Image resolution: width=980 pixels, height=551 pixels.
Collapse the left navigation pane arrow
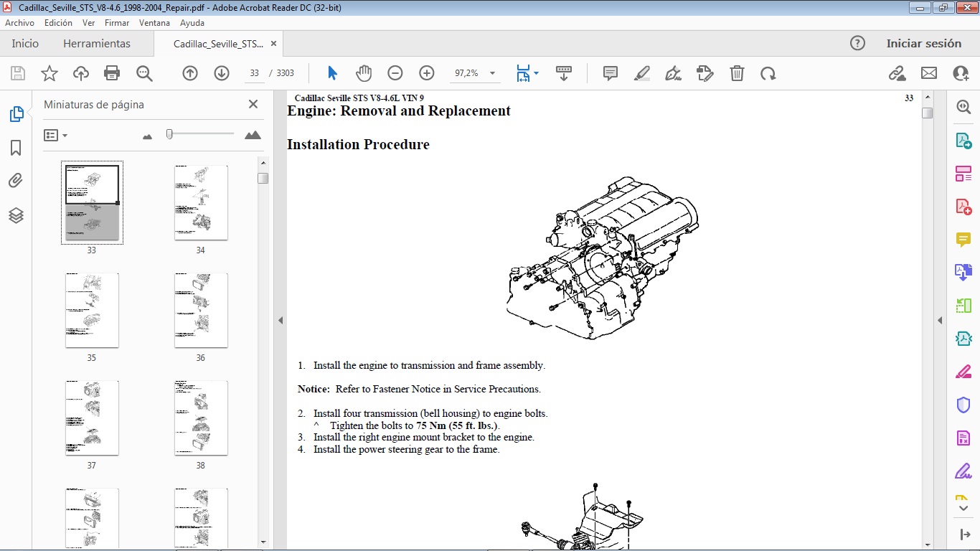(x=281, y=320)
